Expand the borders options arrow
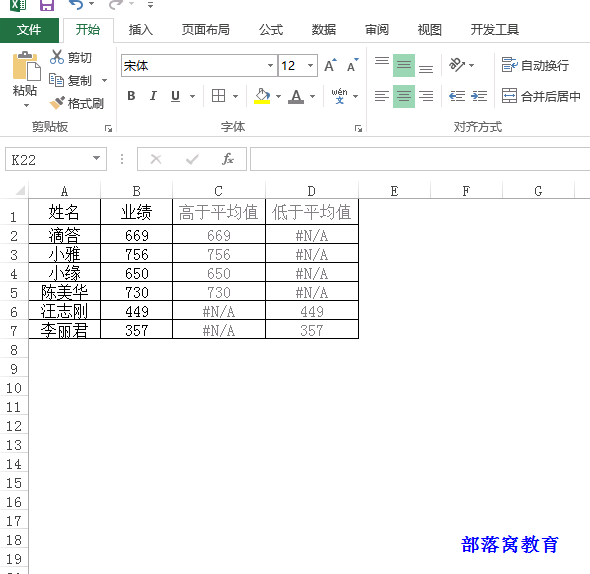 (236, 97)
